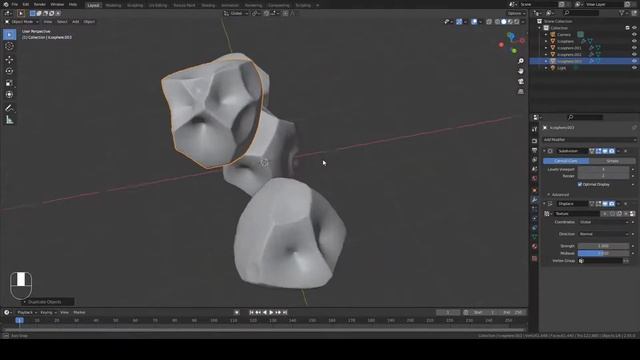Switch to the Modeling workspace tab
Viewport: 640px width, 360px height.
(x=113, y=5)
